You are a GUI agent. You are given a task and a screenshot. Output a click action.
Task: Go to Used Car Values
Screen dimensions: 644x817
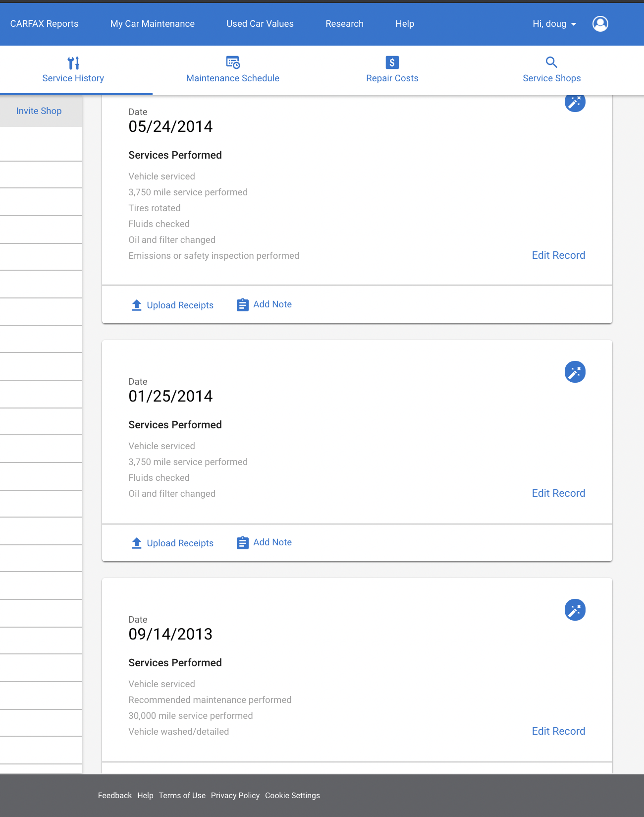click(260, 24)
